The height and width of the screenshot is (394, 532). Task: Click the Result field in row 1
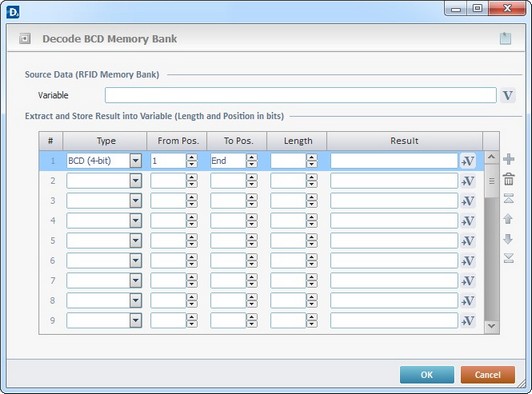(394, 161)
